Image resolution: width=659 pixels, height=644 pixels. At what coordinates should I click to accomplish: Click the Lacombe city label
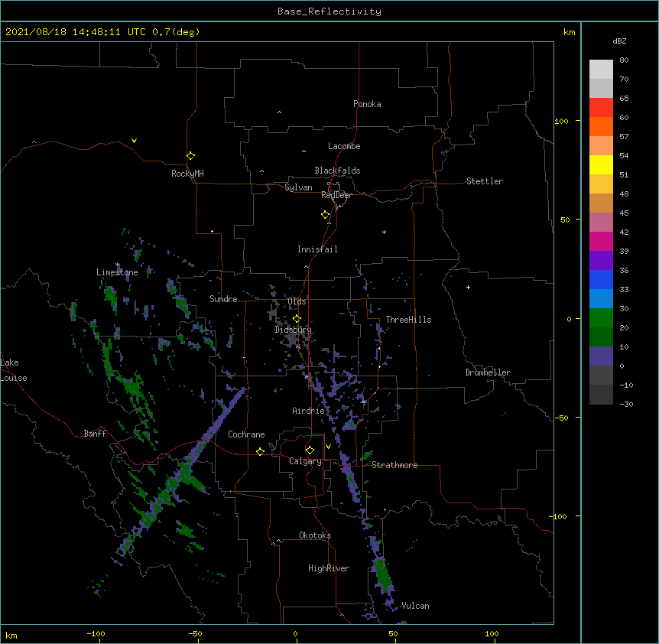coord(344,146)
